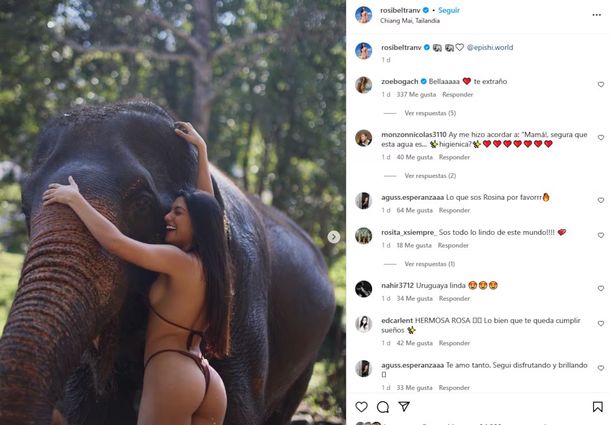Viewport: 610px width, 425px height.
Task: Open the three-dots more options menu
Action: coord(596,15)
